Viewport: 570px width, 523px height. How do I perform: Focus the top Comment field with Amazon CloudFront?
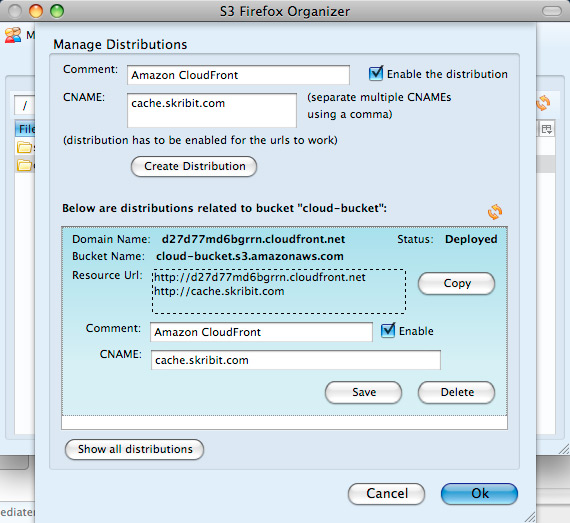[238, 75]
